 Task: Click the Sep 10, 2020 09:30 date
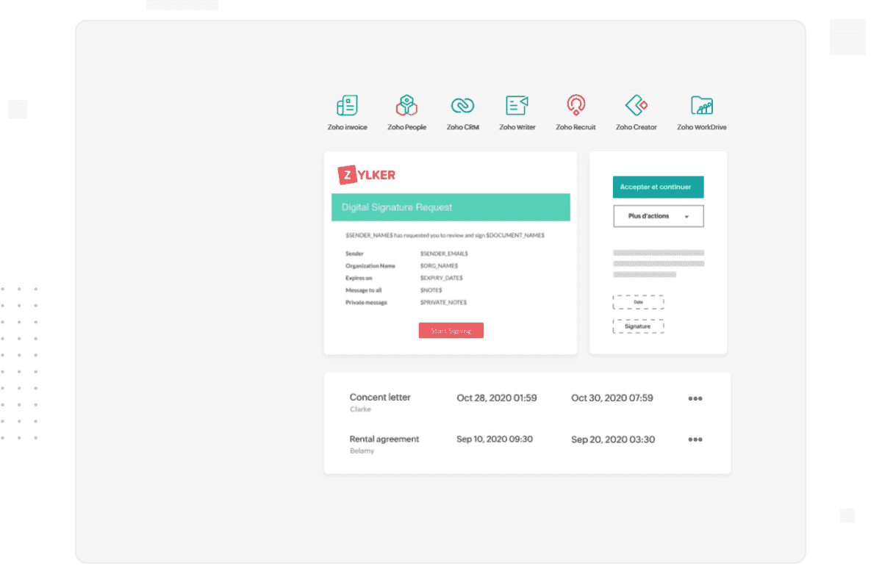(495, 439)
